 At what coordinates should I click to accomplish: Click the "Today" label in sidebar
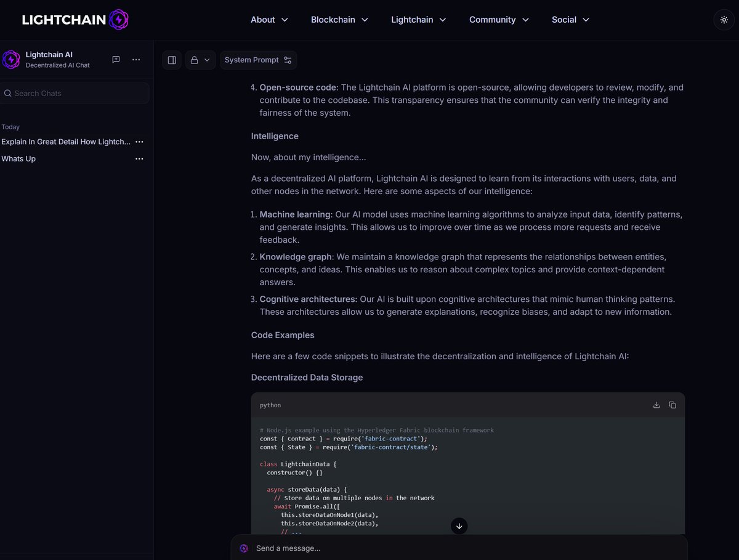pos(10,127)
